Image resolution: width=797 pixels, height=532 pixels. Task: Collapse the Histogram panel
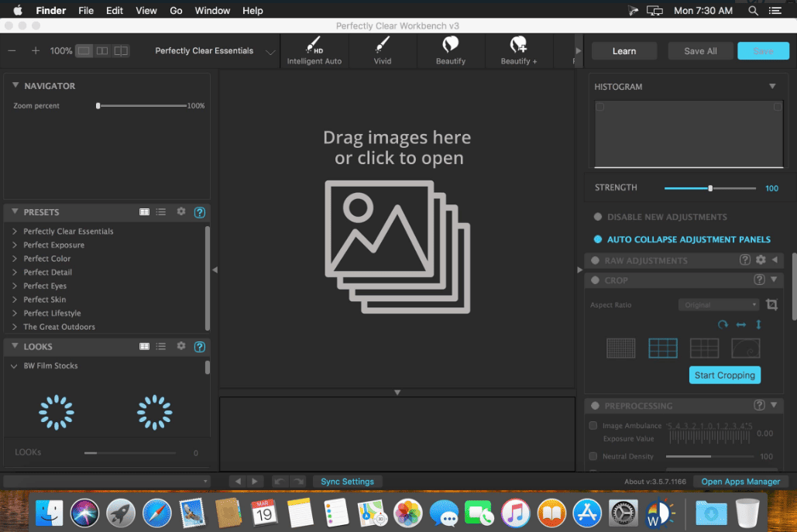click(x=772, y=87)
